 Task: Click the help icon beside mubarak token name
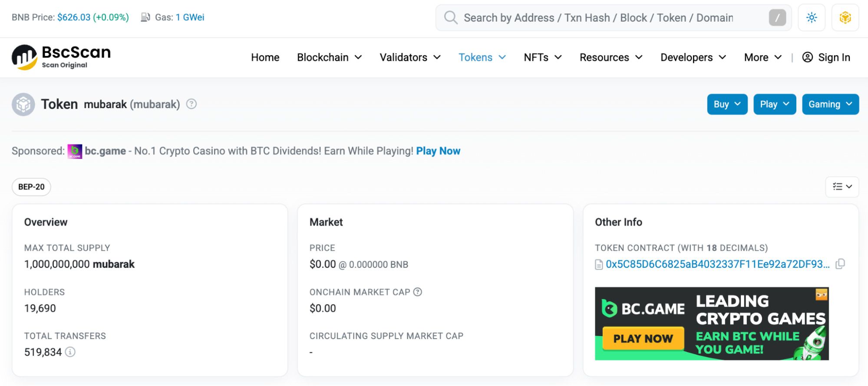191,104
